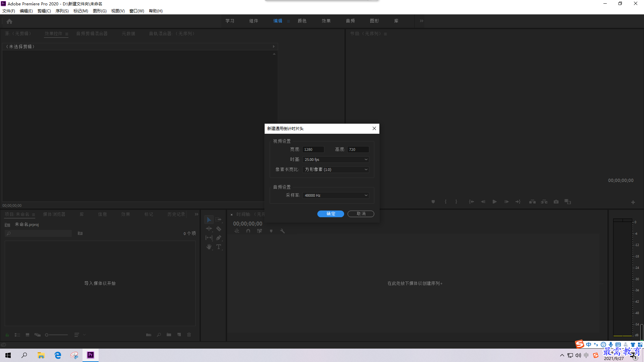Switch to the 颜色 workspace tab
The image size is (644, 362).
click(x=302, y=21)
